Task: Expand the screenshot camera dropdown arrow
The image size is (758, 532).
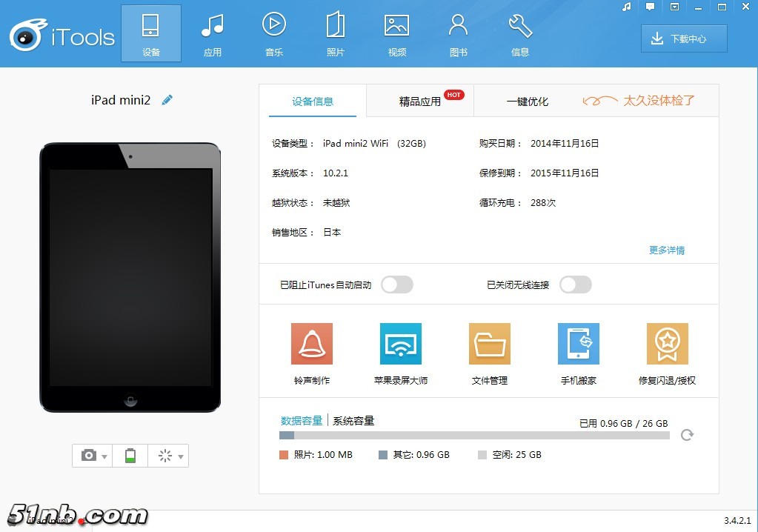Action: (104, 456)
